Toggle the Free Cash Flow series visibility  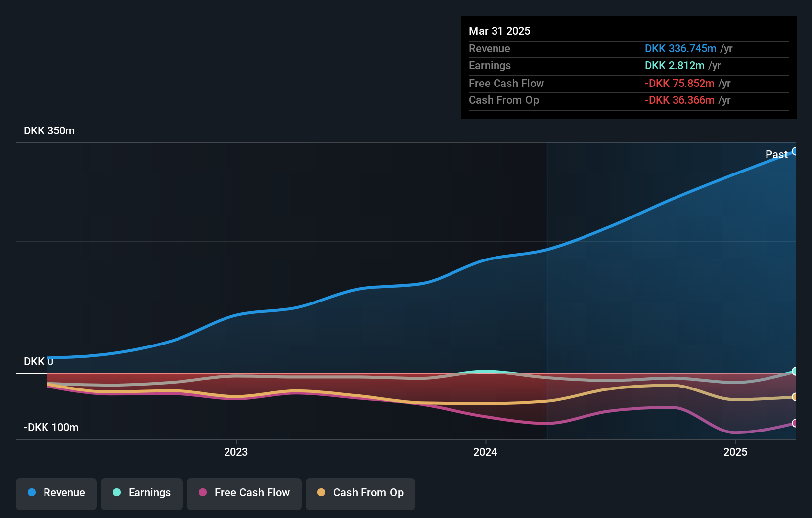(244, 493)
